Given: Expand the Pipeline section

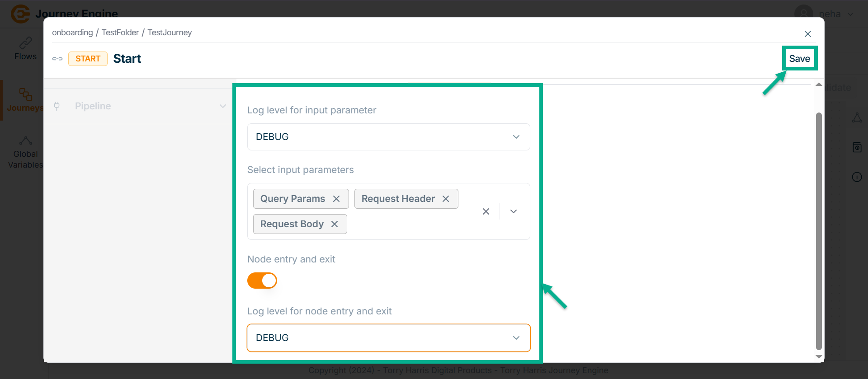Looking at the screenshot, I should point(222,106).
